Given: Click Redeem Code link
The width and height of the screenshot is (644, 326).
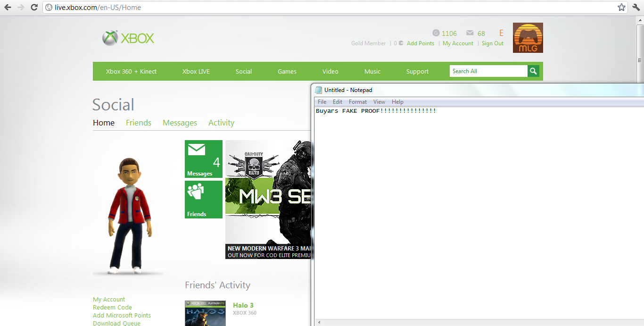Looking at the screenshot, I should 112,308.
